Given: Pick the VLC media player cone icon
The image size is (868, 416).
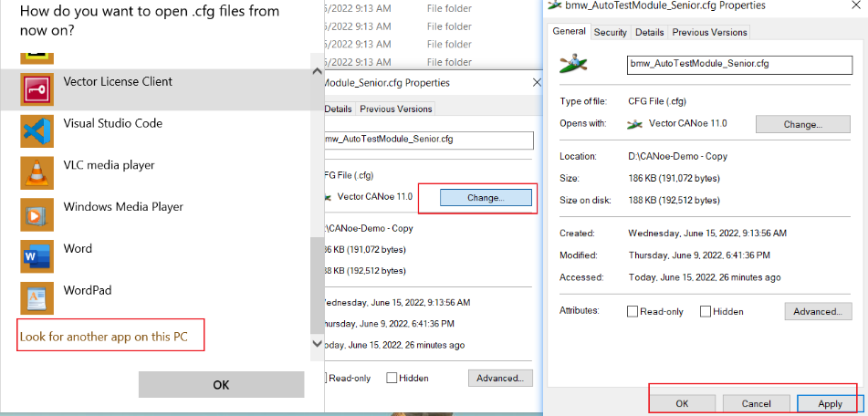Looking at the screenshot, I should (37, 173).
